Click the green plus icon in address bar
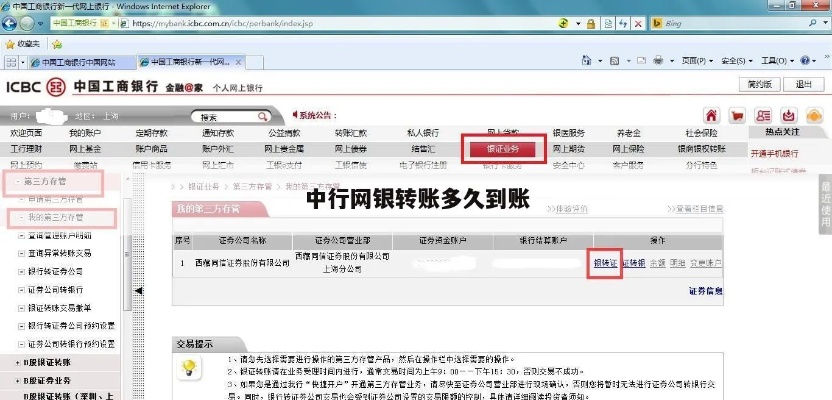 (x=564, y=23)
